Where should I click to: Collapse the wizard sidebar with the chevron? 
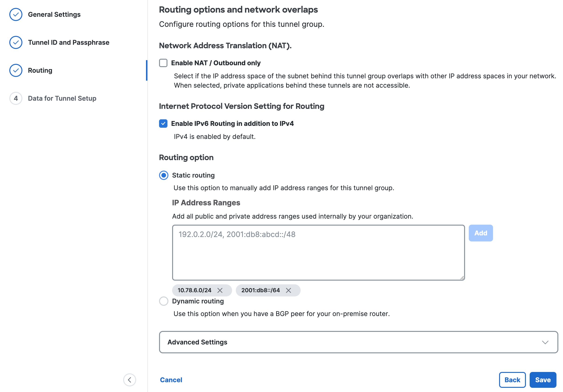[129, 380]
